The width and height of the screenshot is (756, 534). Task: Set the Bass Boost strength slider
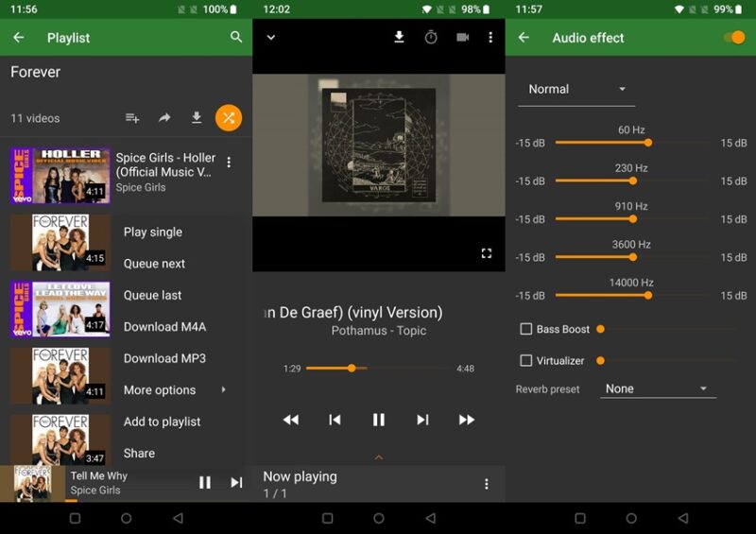(x=667, y=329)
